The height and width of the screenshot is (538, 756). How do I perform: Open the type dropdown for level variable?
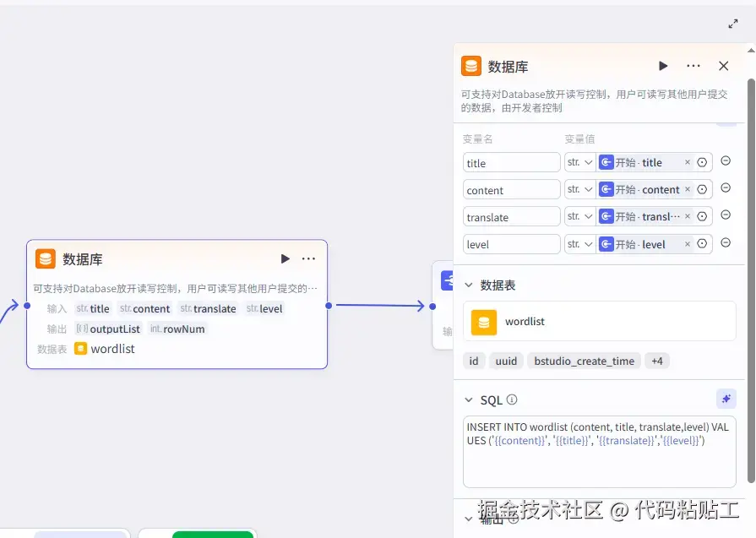point(580,244)
